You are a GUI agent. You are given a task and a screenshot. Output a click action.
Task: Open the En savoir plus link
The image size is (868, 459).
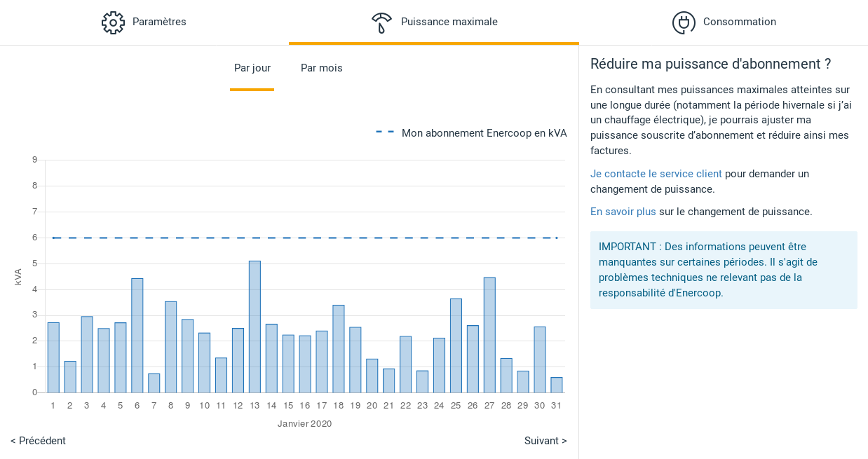click(623, 212)
